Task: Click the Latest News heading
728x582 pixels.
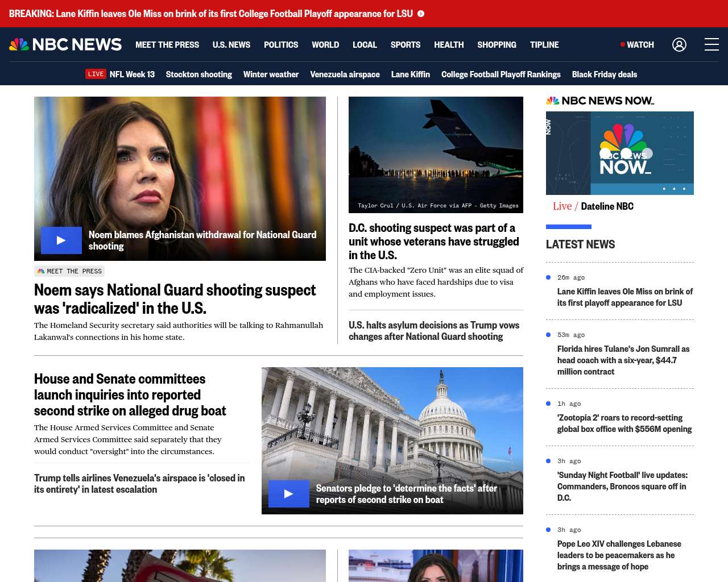Action: click(580, 244)
